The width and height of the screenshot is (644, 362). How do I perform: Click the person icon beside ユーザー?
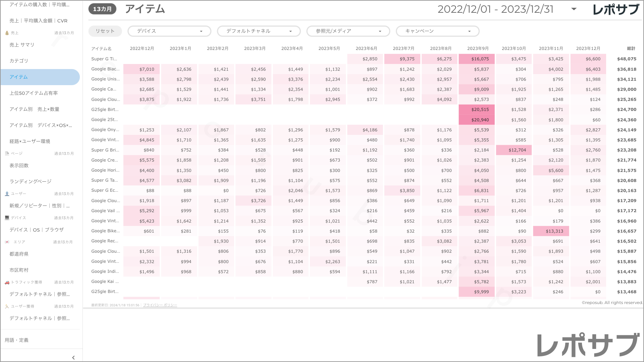pos(7,194)
